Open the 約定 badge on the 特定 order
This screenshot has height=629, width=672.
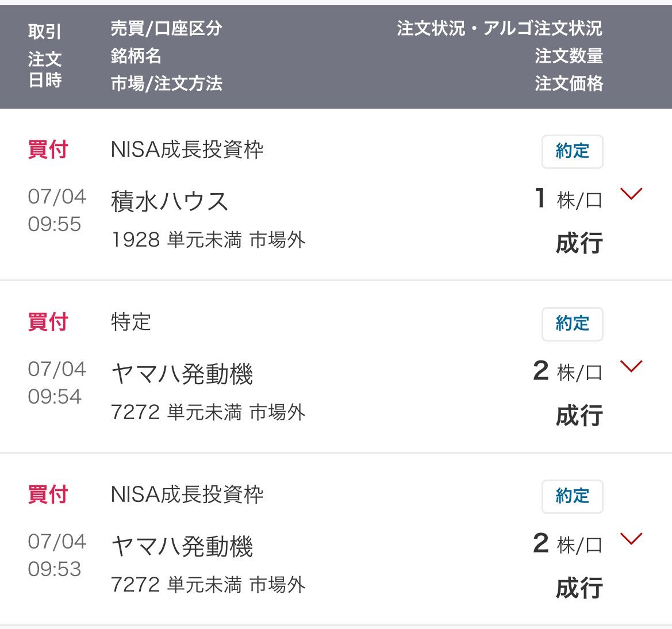(x=572, y=324)
